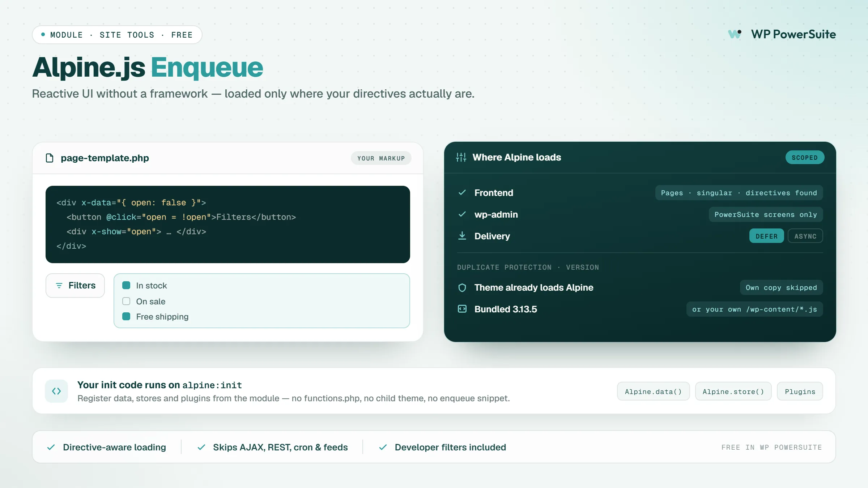This screenshot has width=868, height=488.
Task: Click the shield icon beside Theme already loads Alpine
Action: coord(462,287)
